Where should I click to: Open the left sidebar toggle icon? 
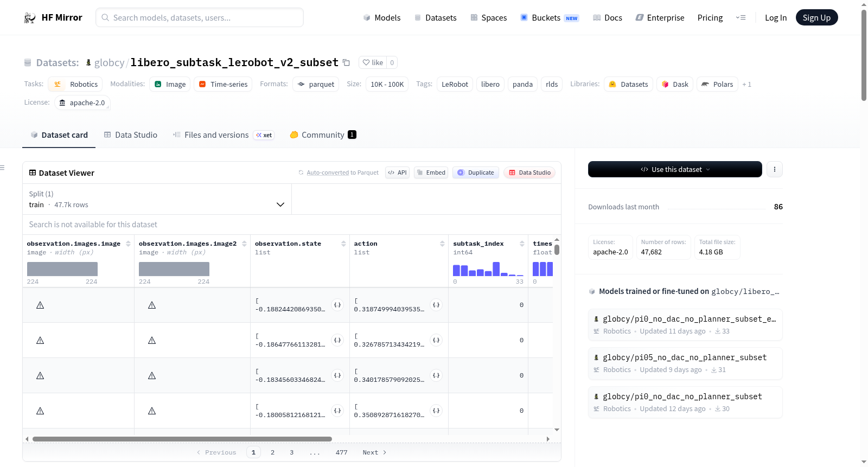(3, 168)
